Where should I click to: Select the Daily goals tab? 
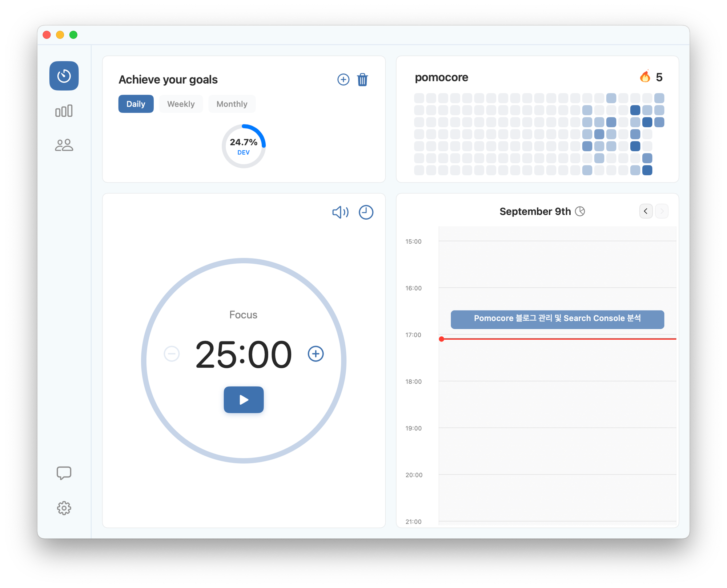click(136, 104)
